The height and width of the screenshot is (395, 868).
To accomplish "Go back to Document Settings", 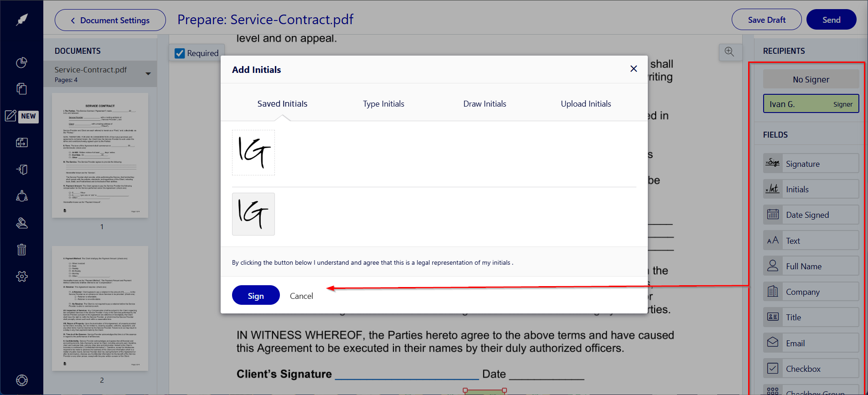I will point(110,20).
